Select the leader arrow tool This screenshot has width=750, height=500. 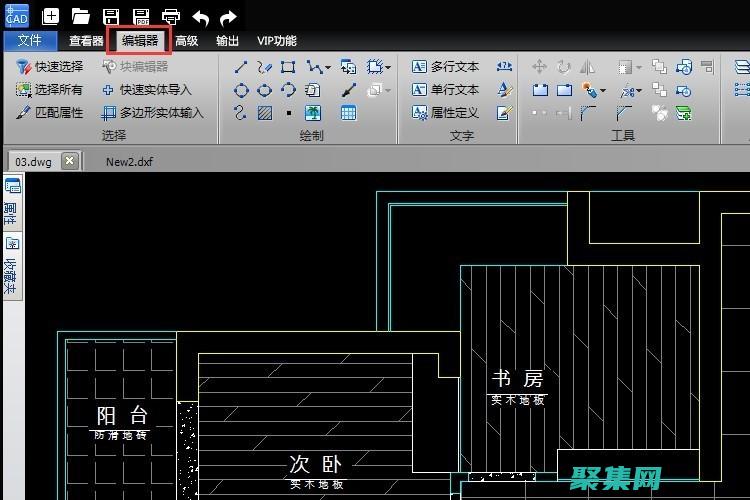349,90
